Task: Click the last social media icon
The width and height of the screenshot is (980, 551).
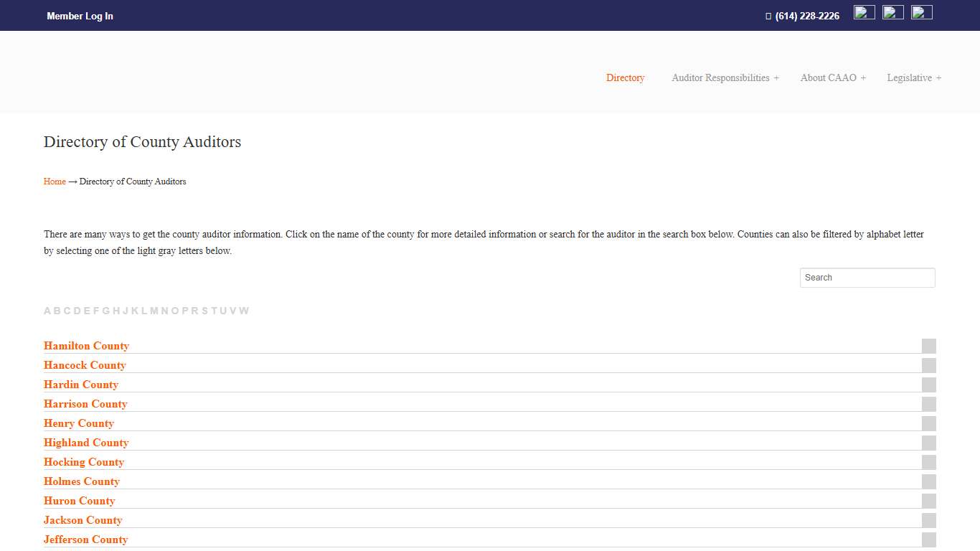Action: (921, 11)
